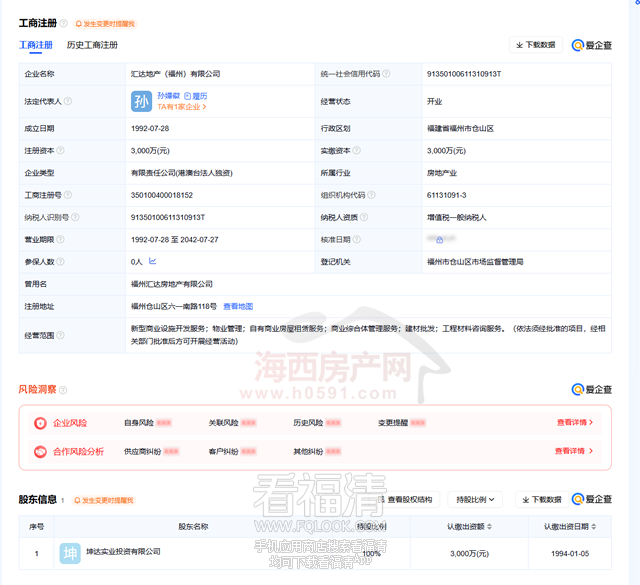Image resolution: width=640 pixels, height=585 pixels.
Task: Click 关联风险 entry
Action: point(232,423)
